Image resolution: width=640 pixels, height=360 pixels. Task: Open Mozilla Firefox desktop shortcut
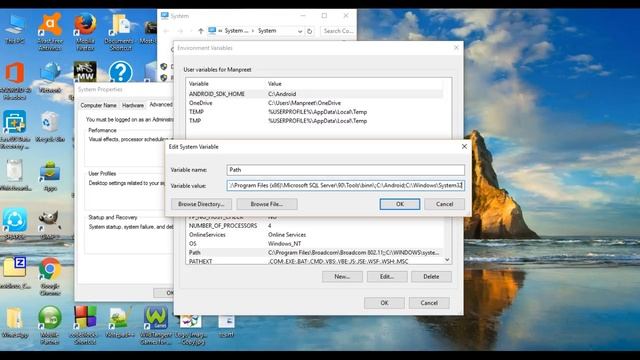[x=85, y=32]
